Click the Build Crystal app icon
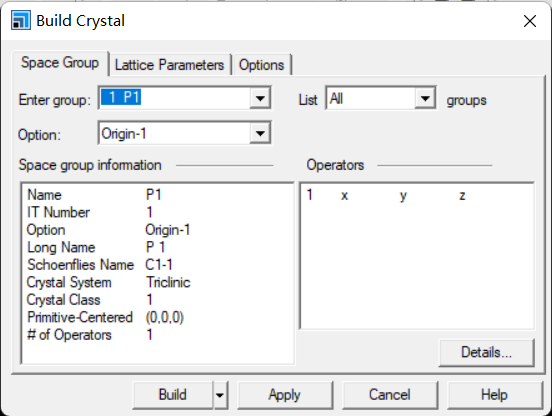 click(x=21, y=20)
